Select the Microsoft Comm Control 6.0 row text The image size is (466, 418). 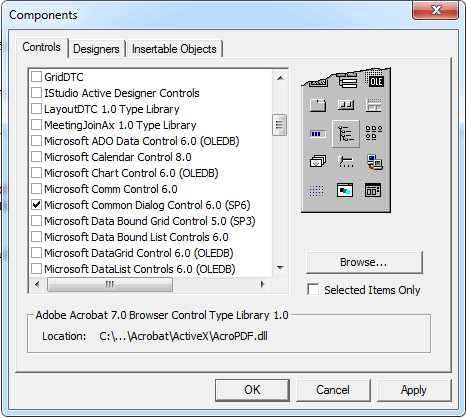click(x=111, y=189)
